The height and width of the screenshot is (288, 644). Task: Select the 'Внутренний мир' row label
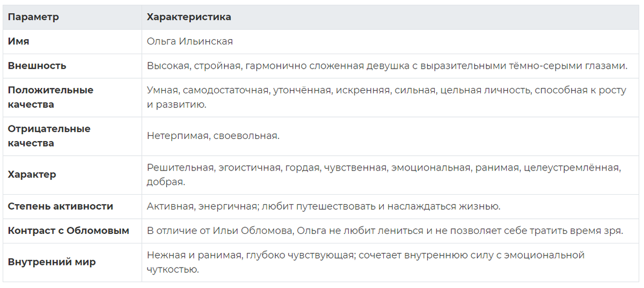[x=52, y=263]
